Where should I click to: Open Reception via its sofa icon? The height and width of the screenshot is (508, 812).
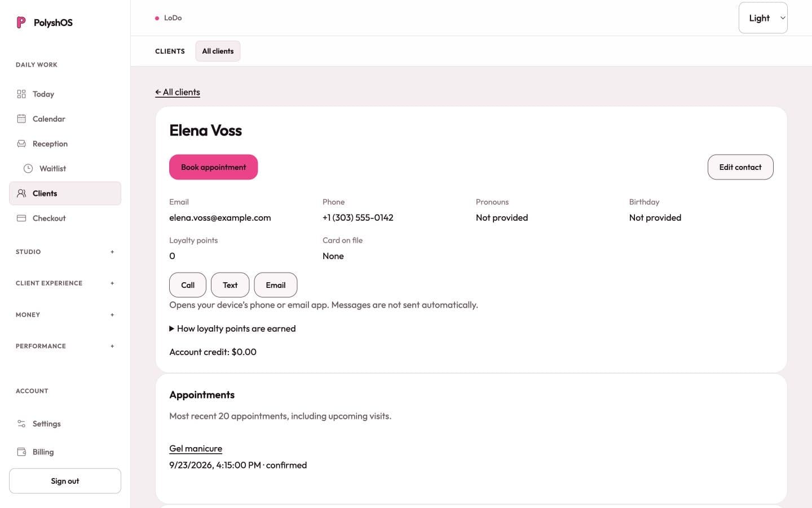click(21, 144)
